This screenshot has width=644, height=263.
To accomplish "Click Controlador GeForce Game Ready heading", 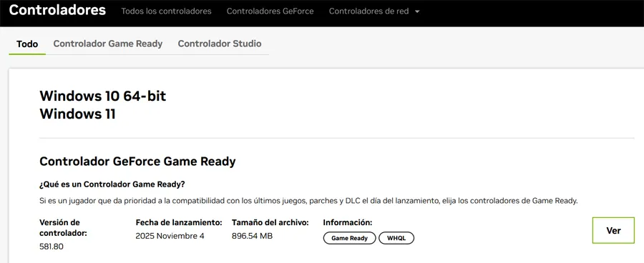I will pyautogui.click(x=137, y=162).
